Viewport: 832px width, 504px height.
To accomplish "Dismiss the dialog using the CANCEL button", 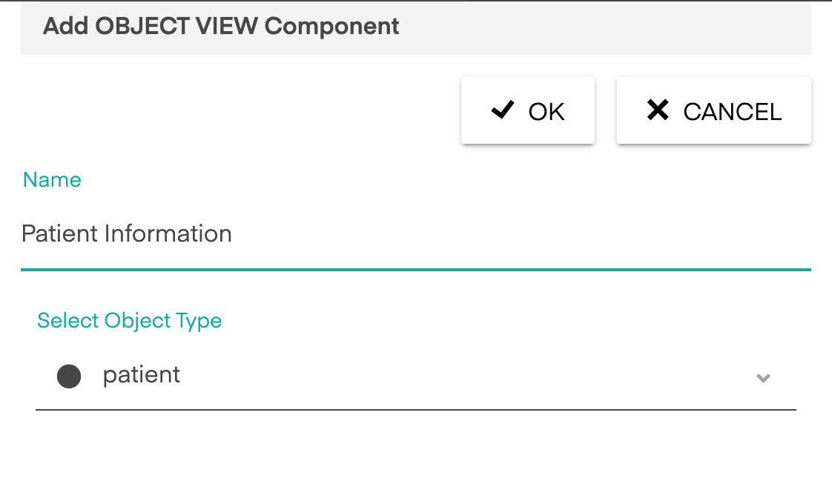I will pos(713,110).
